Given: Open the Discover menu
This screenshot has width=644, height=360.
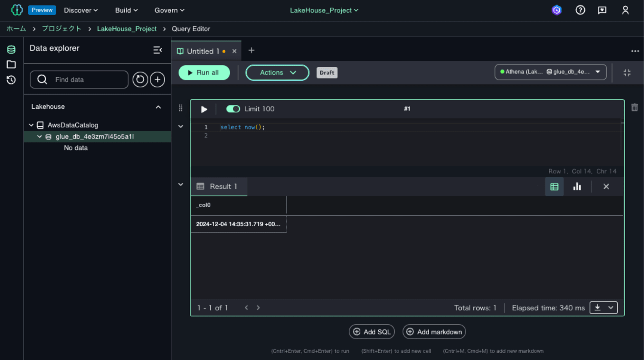Looking at the screenshot, I should point(80,10).
